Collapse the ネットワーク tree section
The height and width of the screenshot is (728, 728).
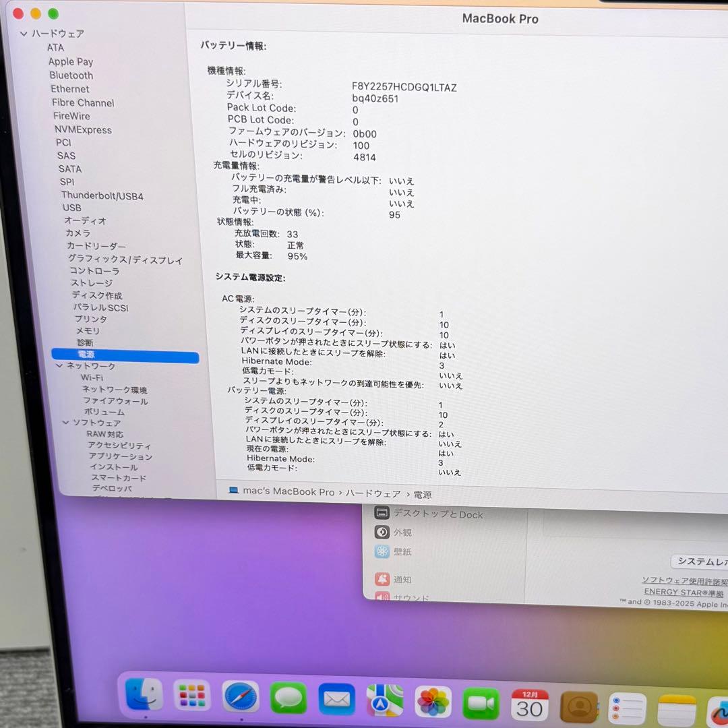(59, 365)
